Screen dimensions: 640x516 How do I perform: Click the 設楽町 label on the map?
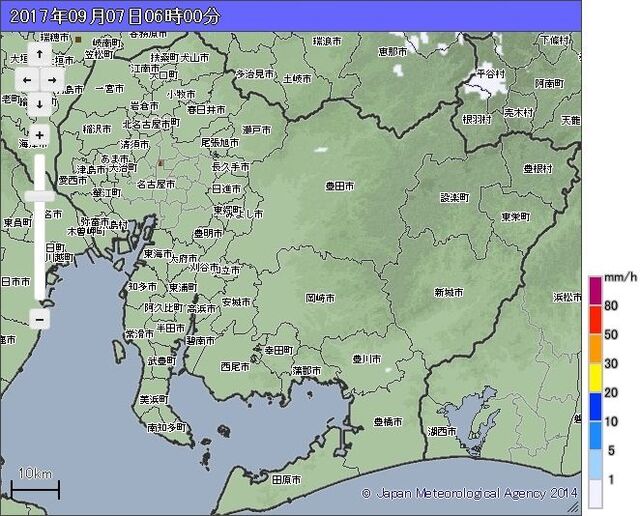(x=455, y=198)
